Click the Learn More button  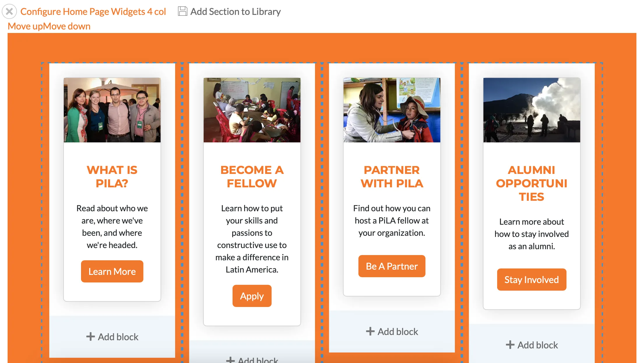112,271
